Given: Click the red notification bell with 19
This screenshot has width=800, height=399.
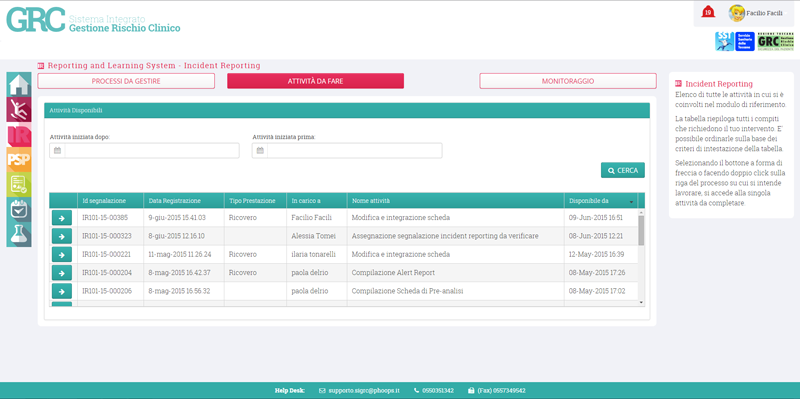Looking at the screenshot, I should [x=708, y=12].
